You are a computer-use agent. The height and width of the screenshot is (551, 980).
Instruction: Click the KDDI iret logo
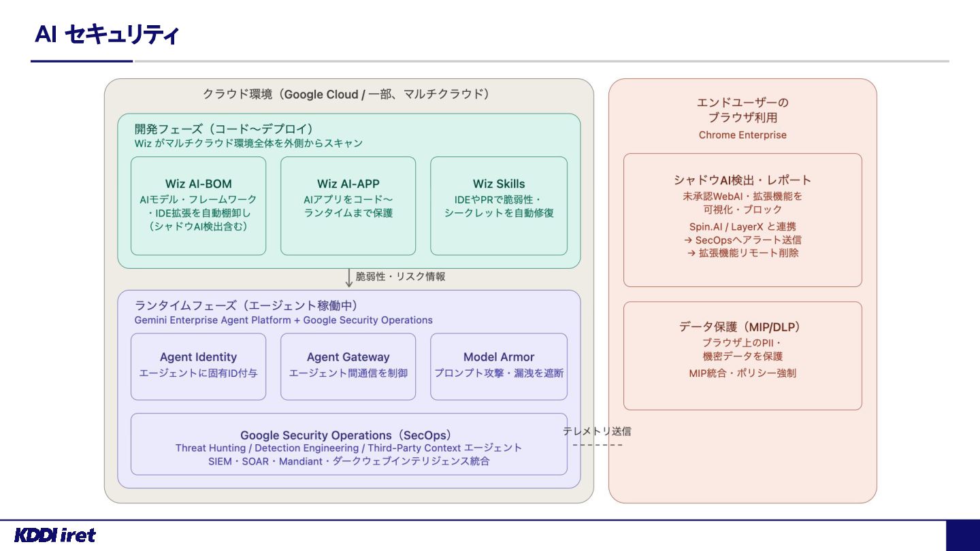tap(55, 535)
